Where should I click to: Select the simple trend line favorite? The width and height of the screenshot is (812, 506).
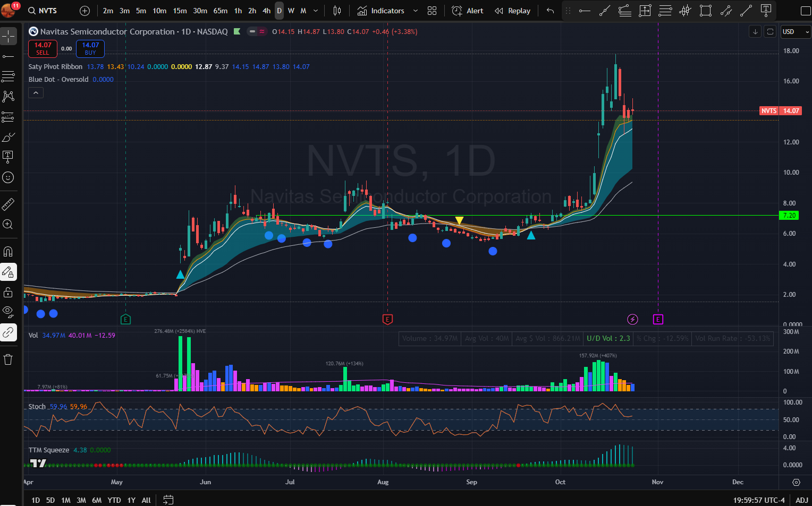tap(746, 11)
